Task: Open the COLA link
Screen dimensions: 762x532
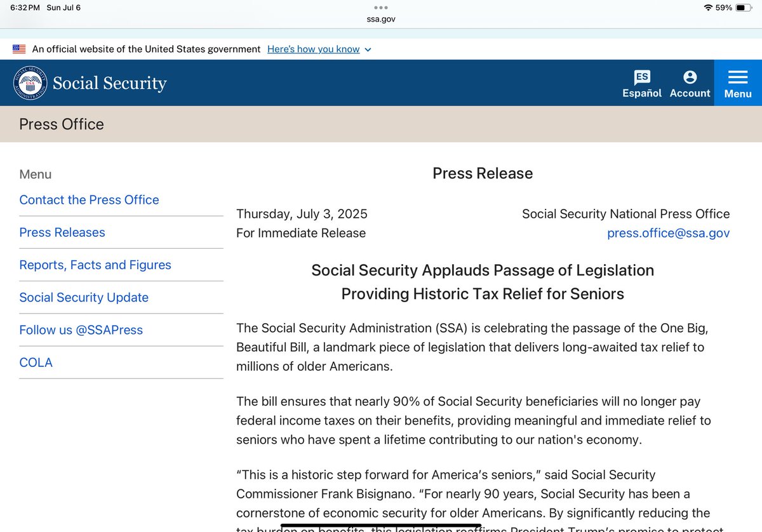Action: coord(36,362)
